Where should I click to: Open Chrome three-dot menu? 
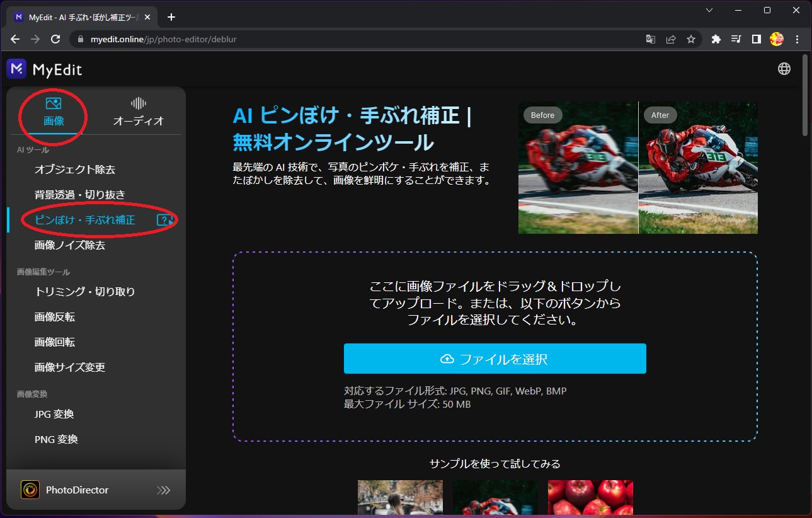pos(798,39)
